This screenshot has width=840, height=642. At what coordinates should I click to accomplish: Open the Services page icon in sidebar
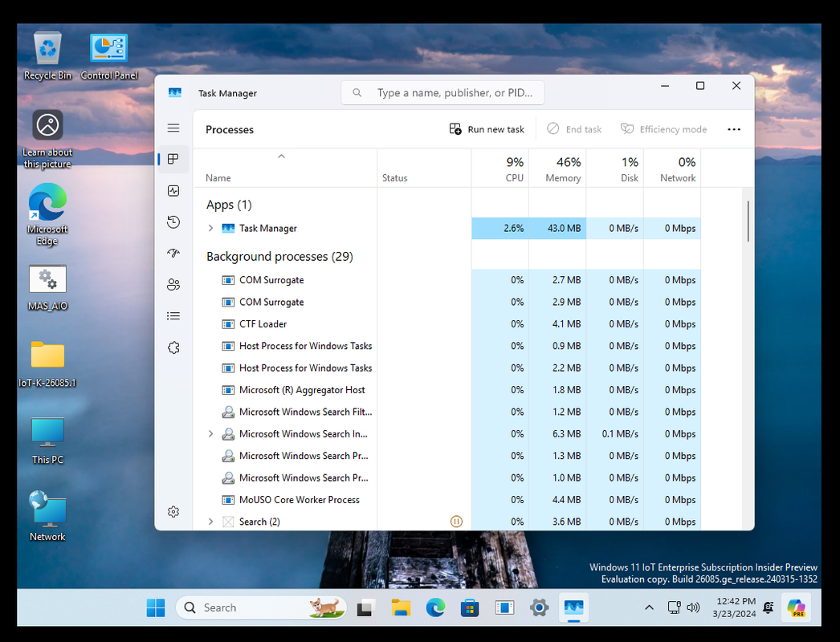(x=173, y=347)
